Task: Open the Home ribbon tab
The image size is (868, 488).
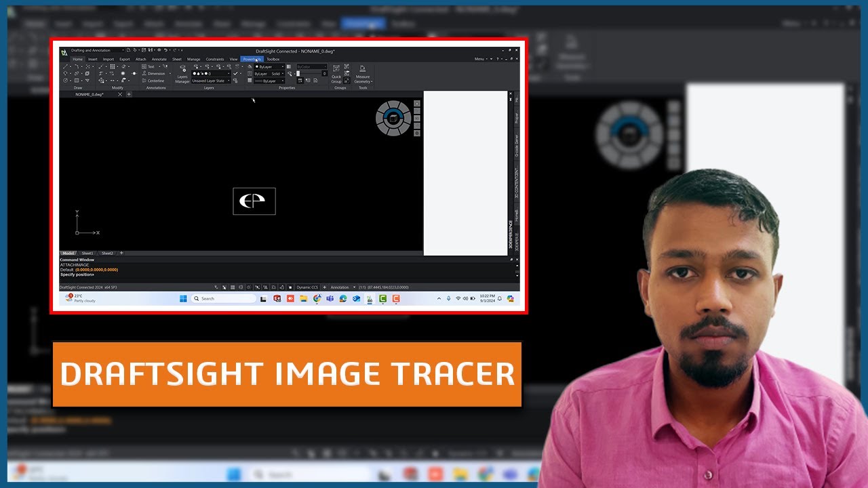Action: click(x=77, y=59)
